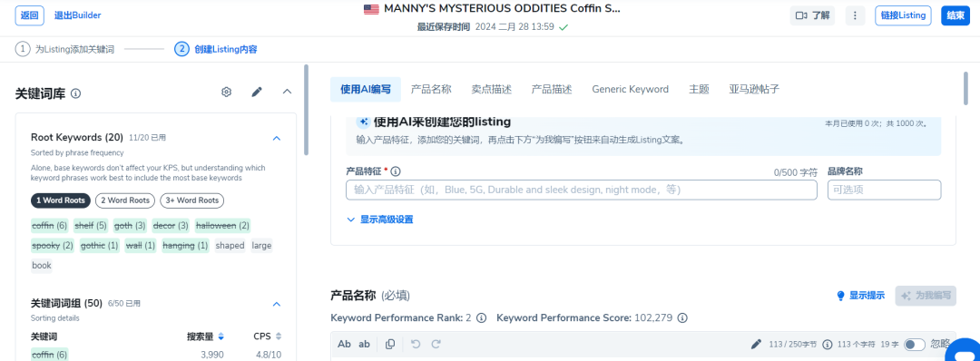Click the shelf (5) keyword chip
Viewport: 980px width, 361px height.
coord(91,225)
